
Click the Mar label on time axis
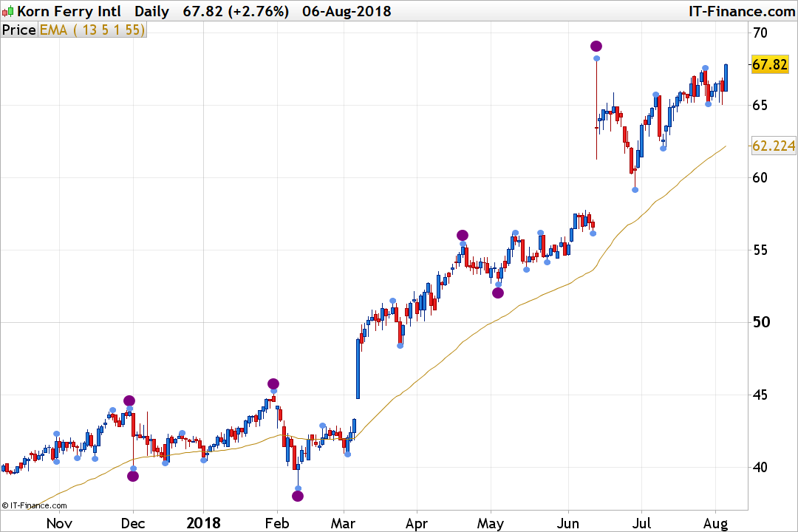click(x=343, y=523)
